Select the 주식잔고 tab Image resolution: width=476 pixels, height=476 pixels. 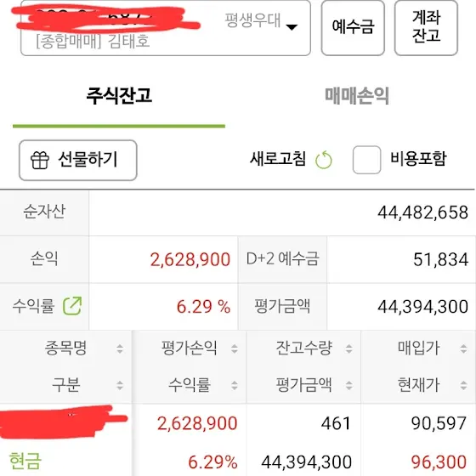click(x=119, y=95)
